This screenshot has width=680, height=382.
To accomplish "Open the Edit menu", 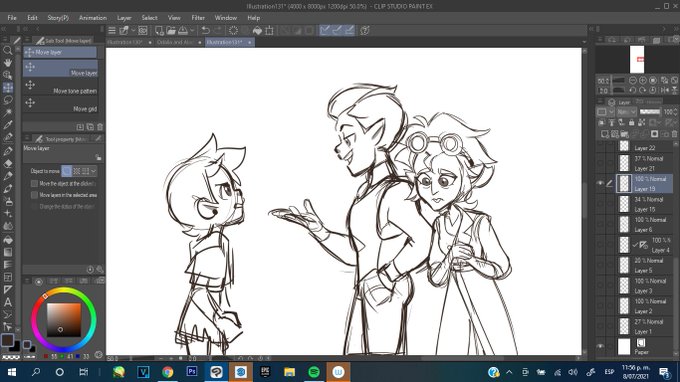I will pyautogui.click(x=32, y=18).
